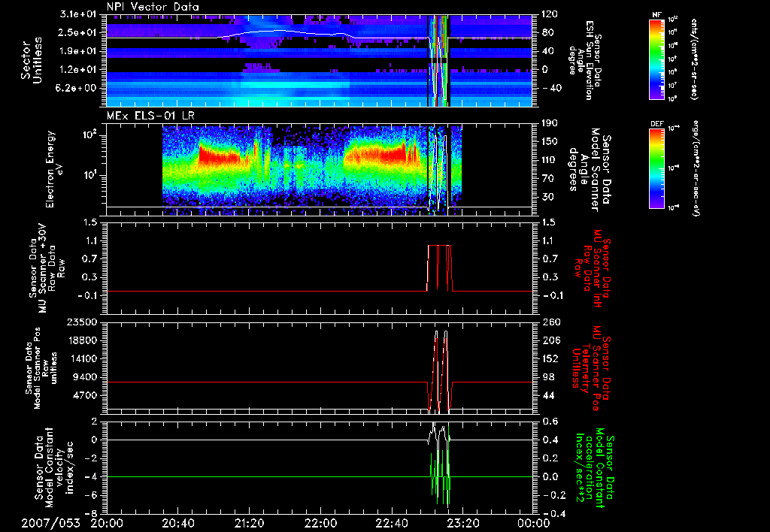Screen dimensions: 770x532
Task: Click the 9400 scanner position tick label
Action: click(86, 377)
